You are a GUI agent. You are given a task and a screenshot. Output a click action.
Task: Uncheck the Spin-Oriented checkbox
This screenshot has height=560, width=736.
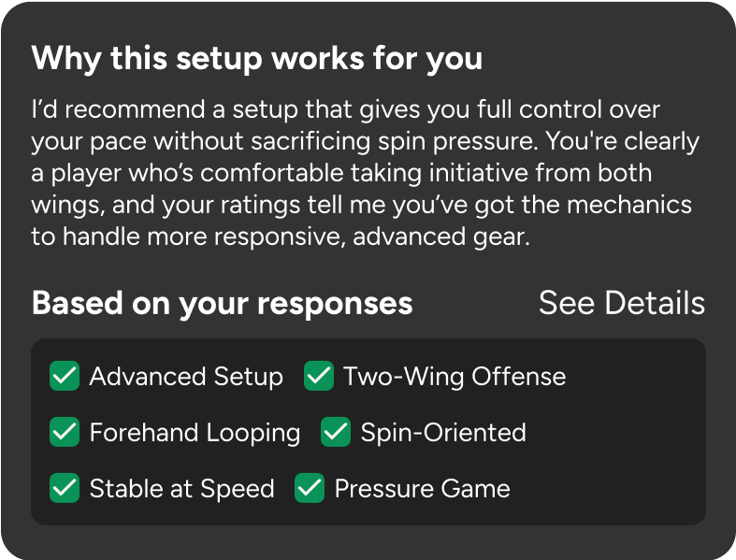coord(336,433)
